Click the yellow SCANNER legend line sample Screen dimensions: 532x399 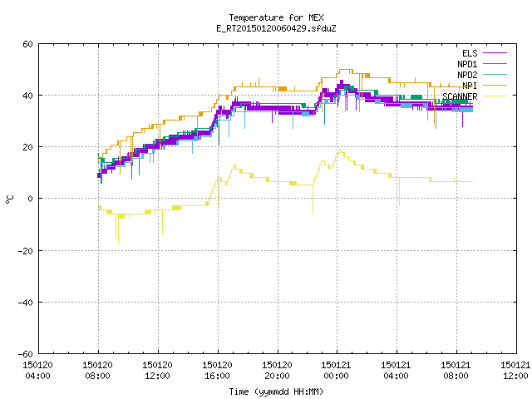[x=495, y=96]
